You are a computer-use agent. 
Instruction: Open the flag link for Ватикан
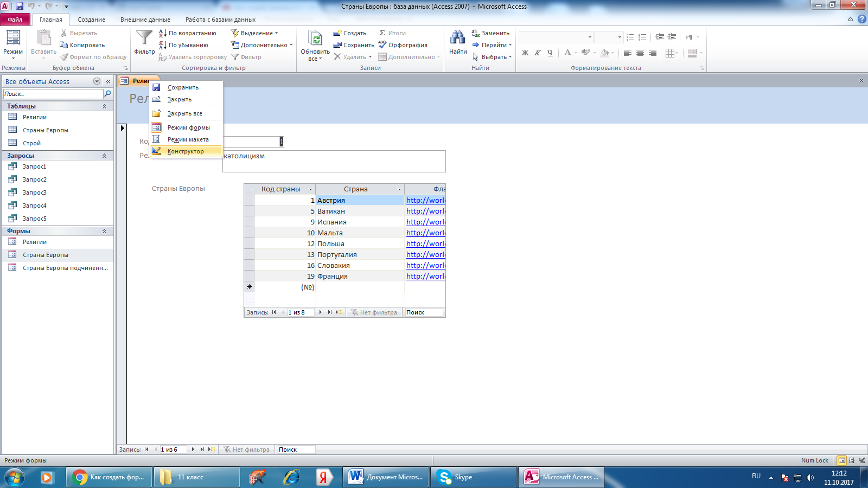[x=426, y=211]
